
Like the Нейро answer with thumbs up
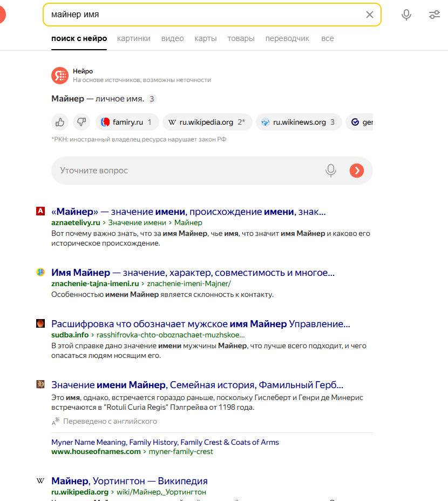click(x=60, y=122)
